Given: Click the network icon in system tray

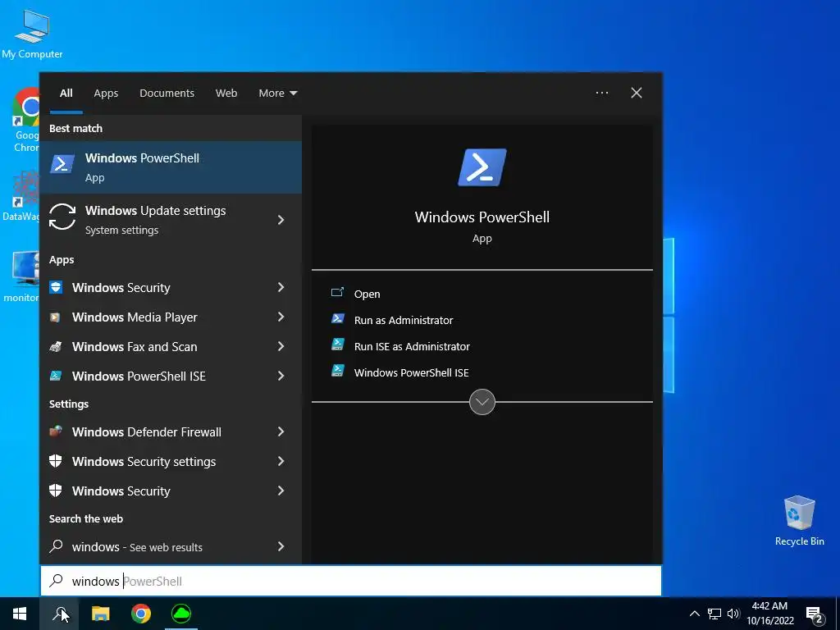Looking at the screenshot, I should click(714, 614).
